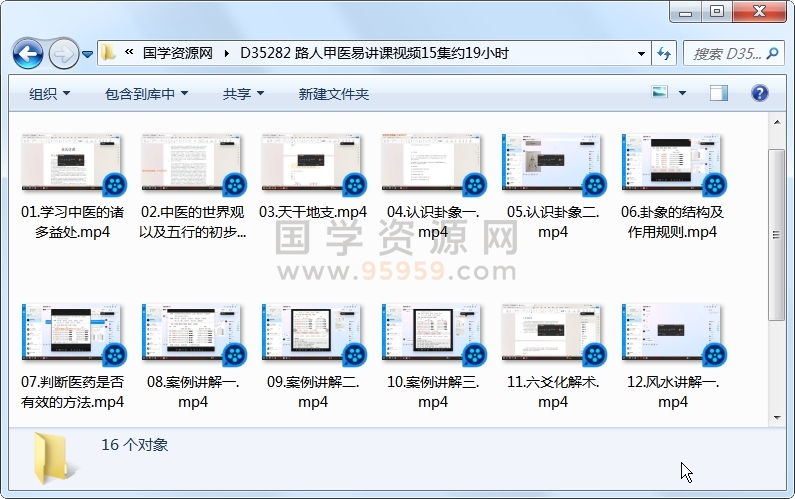Refresh the folder view
This screenshot has width=795, height=499.
coord(664,53)
